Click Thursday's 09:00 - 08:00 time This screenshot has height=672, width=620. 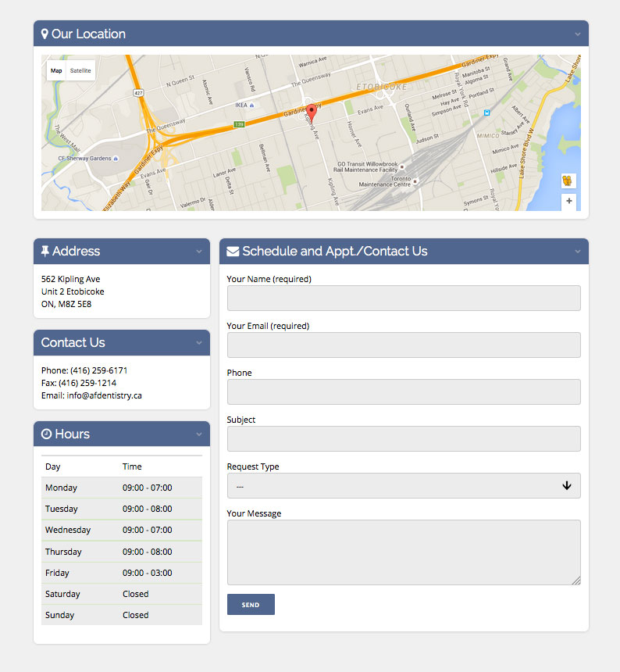click(148, 552)
